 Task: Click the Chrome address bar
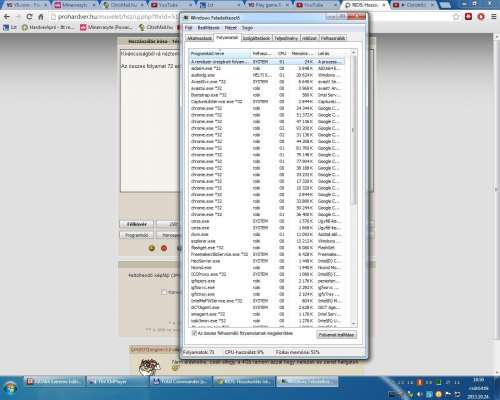click(x=115, y=17)
